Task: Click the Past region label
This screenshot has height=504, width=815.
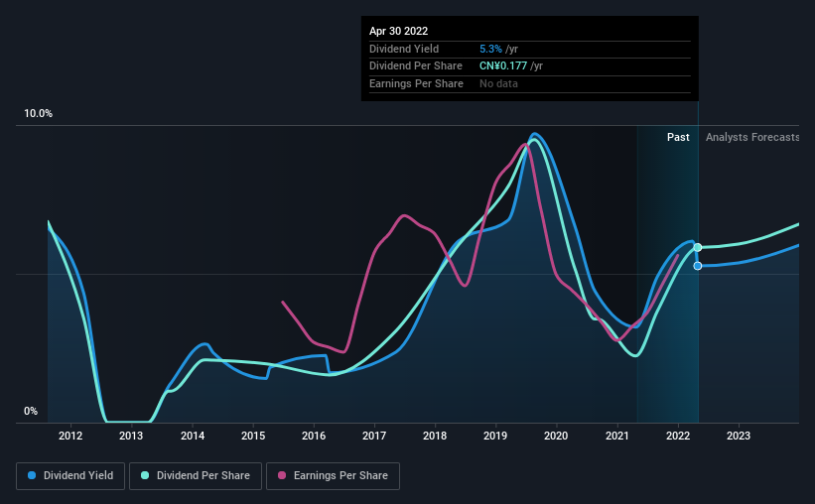Action: (x=678, y=137)
